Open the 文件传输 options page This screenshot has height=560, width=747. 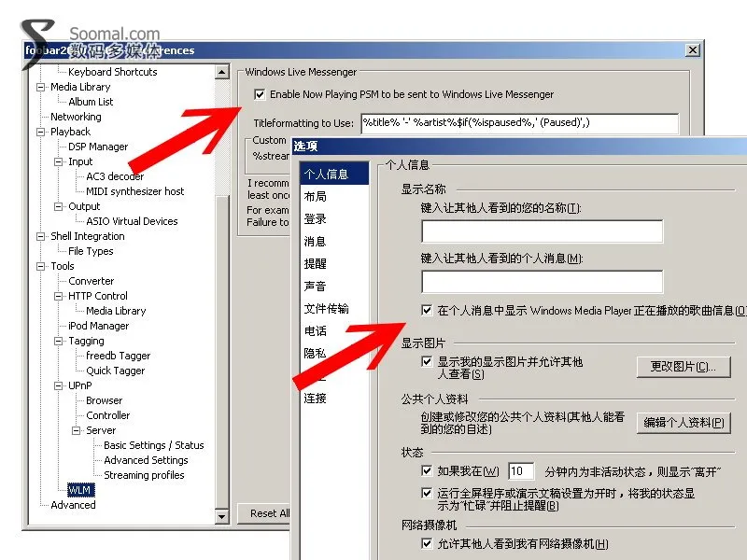(327, 308)
